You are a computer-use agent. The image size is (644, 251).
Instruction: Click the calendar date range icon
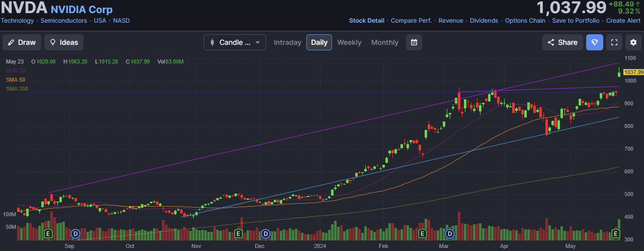click(x=414, y=42)
